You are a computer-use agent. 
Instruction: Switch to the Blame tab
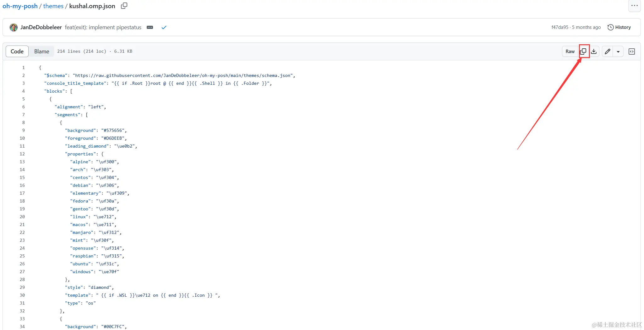pyautogui.click(x=41, y=51)
